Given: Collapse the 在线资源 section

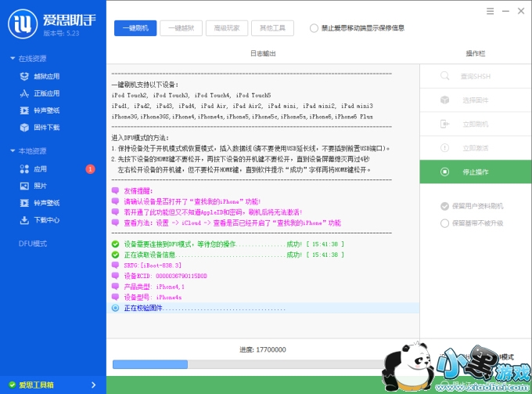Looking at the screenshot, I should pos(13,59).
